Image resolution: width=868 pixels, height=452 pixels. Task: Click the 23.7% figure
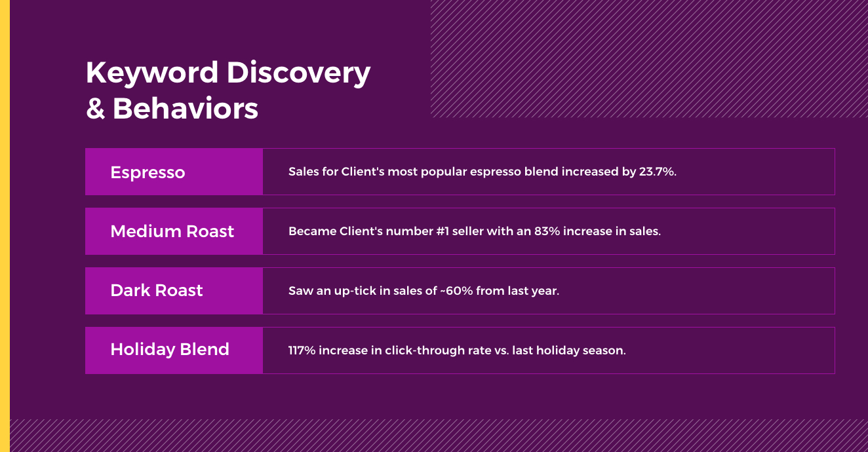(657, 172)
